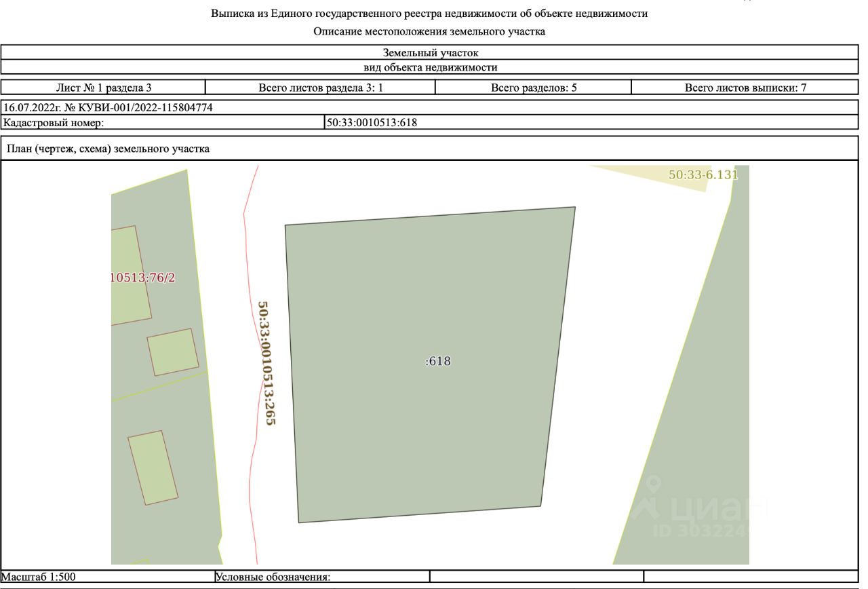The height and width of the screenshot is (589, 868).
Task: Click the 'Масштаб 1:500' cell
Action: pos(107,577)
